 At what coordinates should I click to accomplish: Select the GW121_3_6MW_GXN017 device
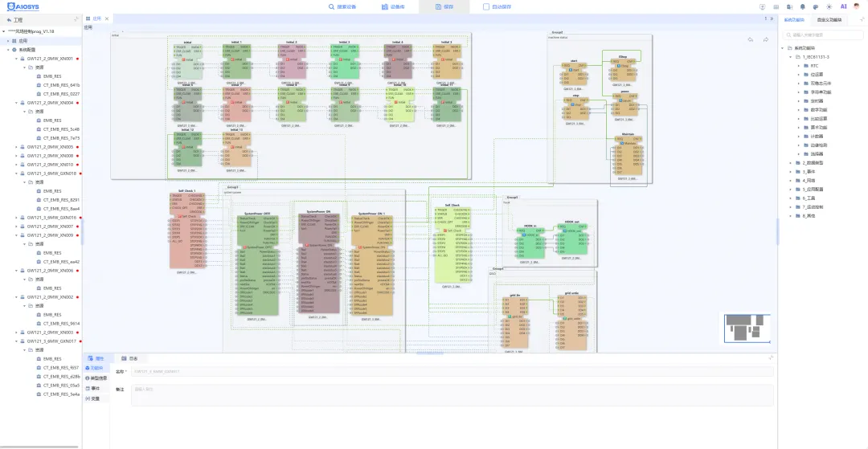pos(51,341)
